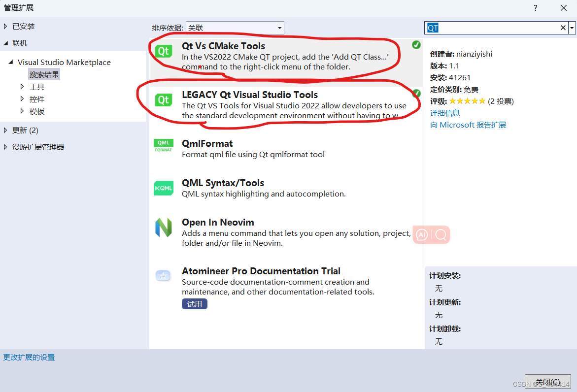Click the help question mark icon
Image resolution: width=577 pixels, height=392 pixels.
(x=535, y=8)
